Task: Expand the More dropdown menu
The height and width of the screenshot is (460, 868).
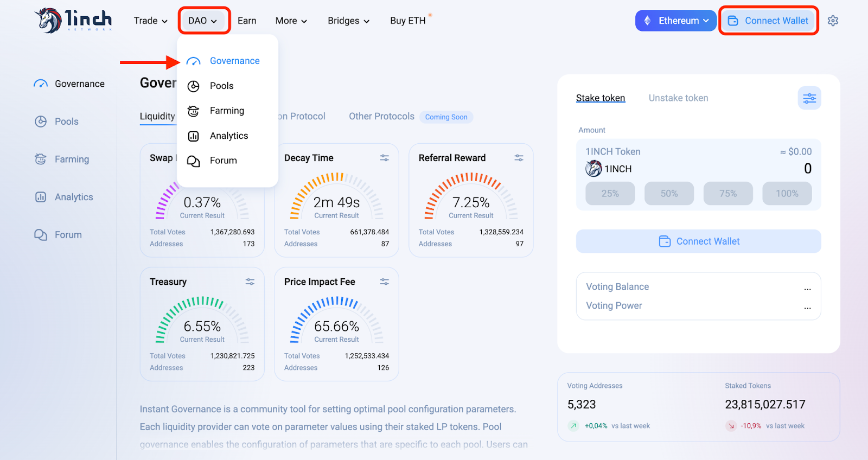Action: point(291,21)
